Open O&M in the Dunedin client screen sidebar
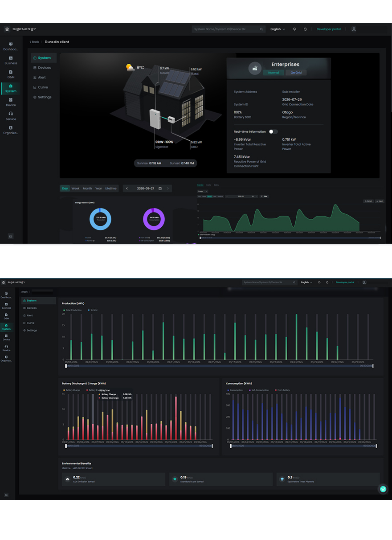Viewport: 392px width, 540px height. (x=11, y=74)
